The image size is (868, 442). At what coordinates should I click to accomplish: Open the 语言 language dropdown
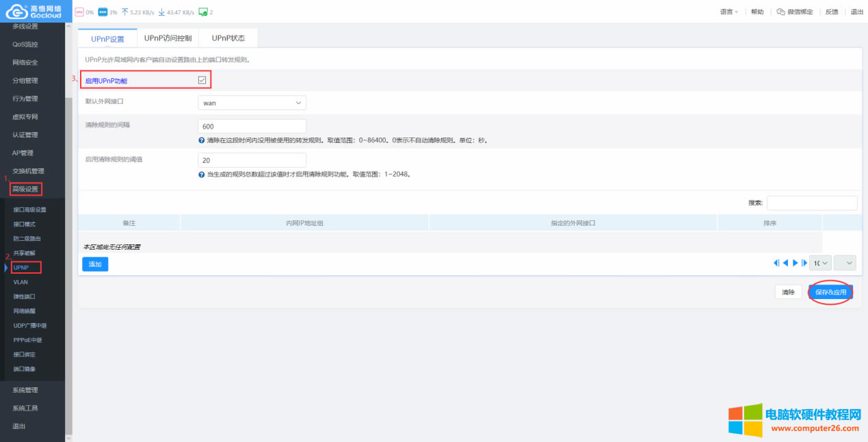click(x=728, y=12)
